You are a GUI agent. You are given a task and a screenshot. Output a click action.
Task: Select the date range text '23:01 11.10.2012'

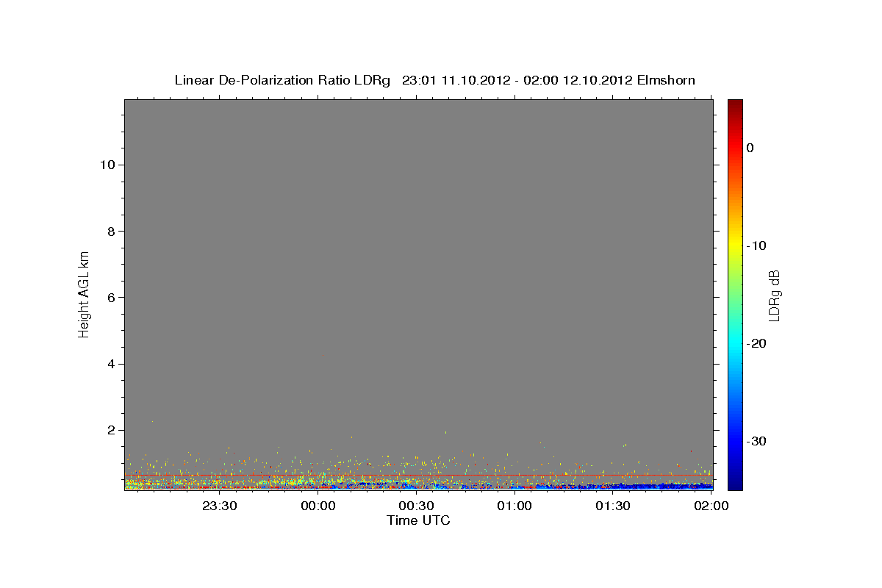pos(456,80)
